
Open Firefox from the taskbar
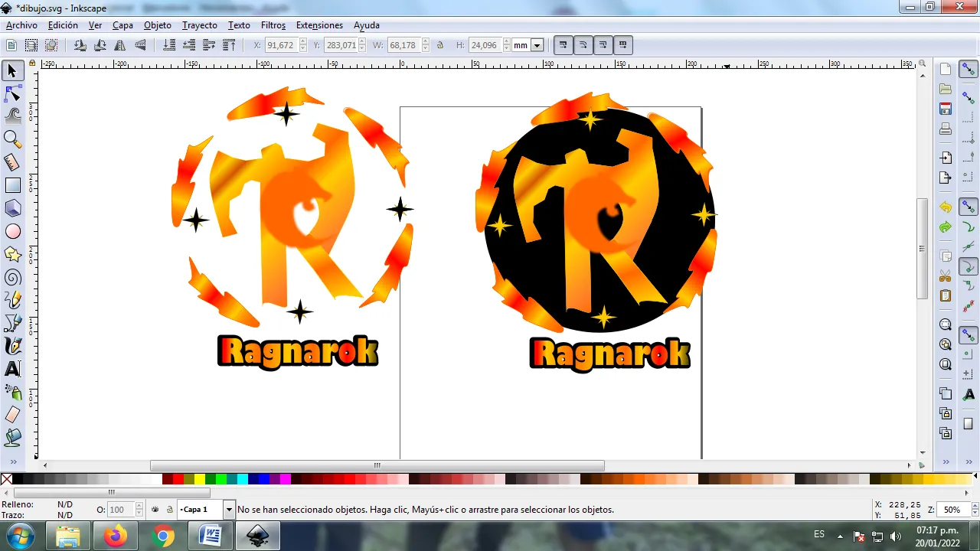[116, 536]
